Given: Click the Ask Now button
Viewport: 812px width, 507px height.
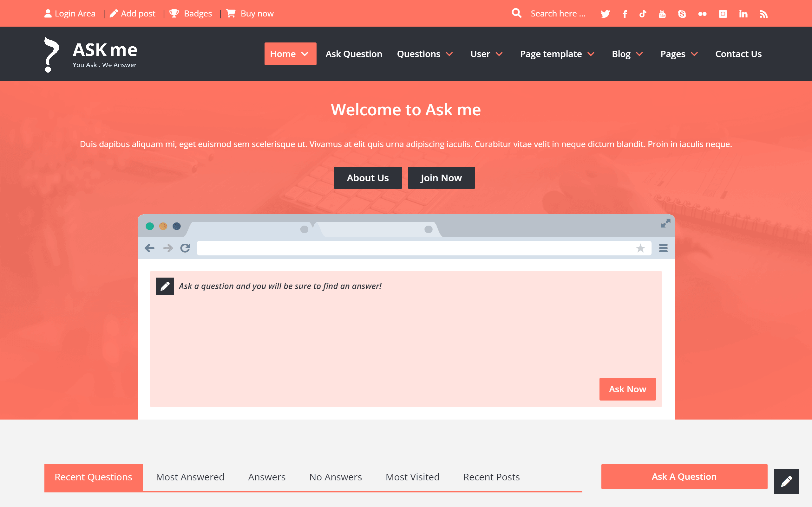Looking at the screenshot, I should pyautogui.click(x=627, y=389).
